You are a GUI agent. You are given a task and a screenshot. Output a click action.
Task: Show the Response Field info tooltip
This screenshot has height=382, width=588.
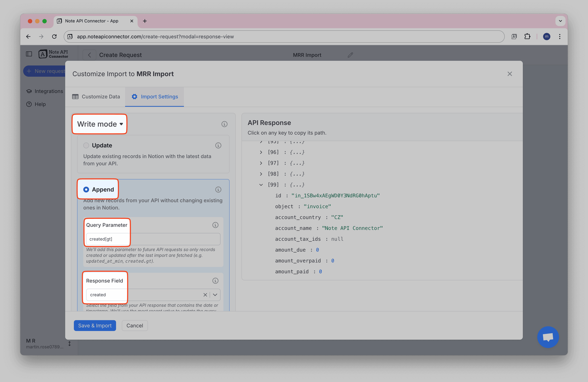215,281
